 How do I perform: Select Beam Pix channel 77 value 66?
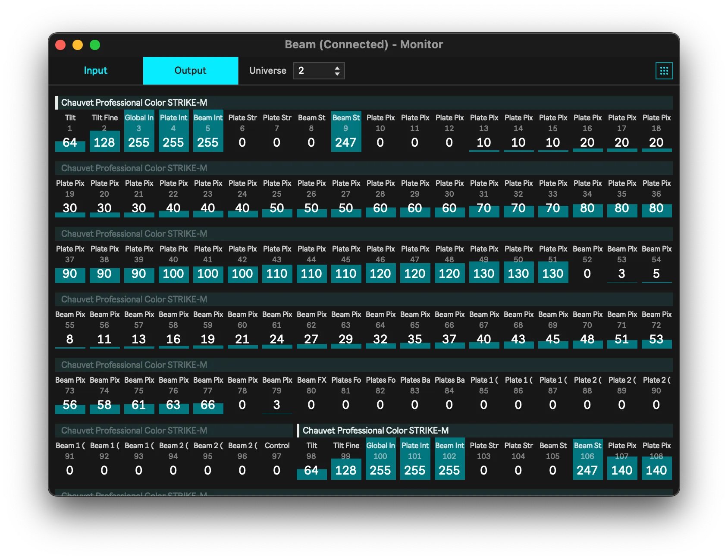tap(208, 394)
